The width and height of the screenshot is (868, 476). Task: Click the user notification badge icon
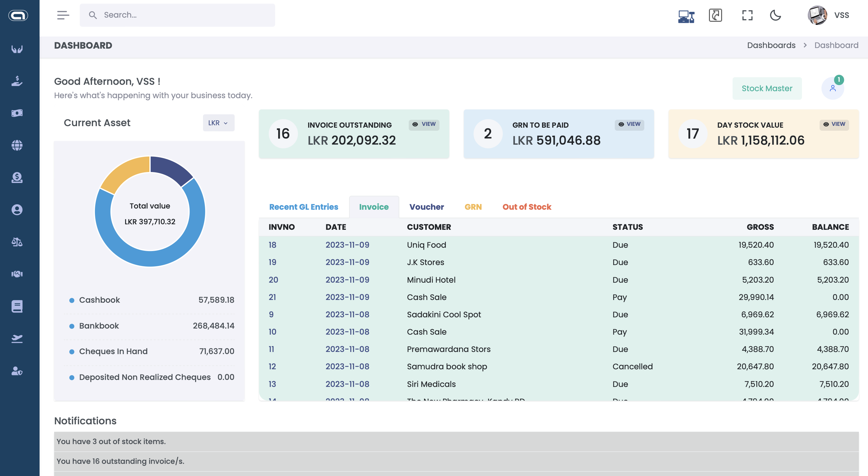(833, 88)
